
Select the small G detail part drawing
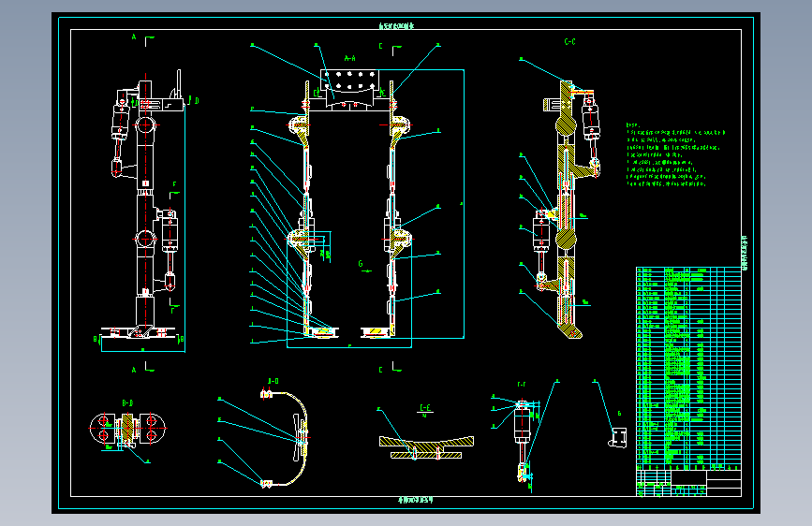click(x=618, y=437)
